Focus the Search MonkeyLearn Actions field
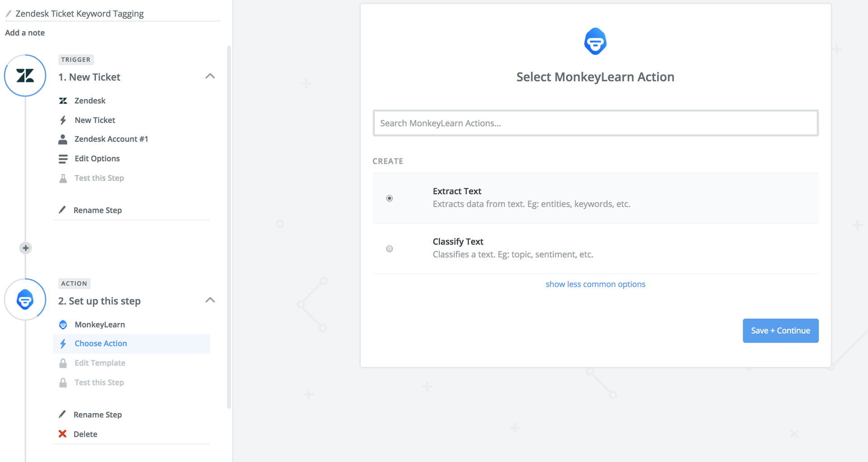This screenshot has height=462, width=868. 595,123
